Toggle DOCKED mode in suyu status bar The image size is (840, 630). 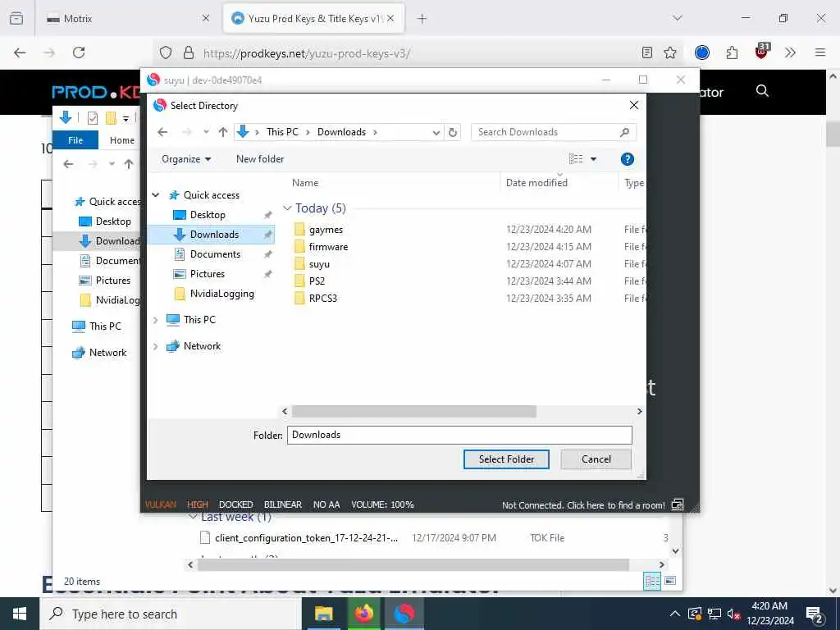pyautogui.click(x=235, y=504)
